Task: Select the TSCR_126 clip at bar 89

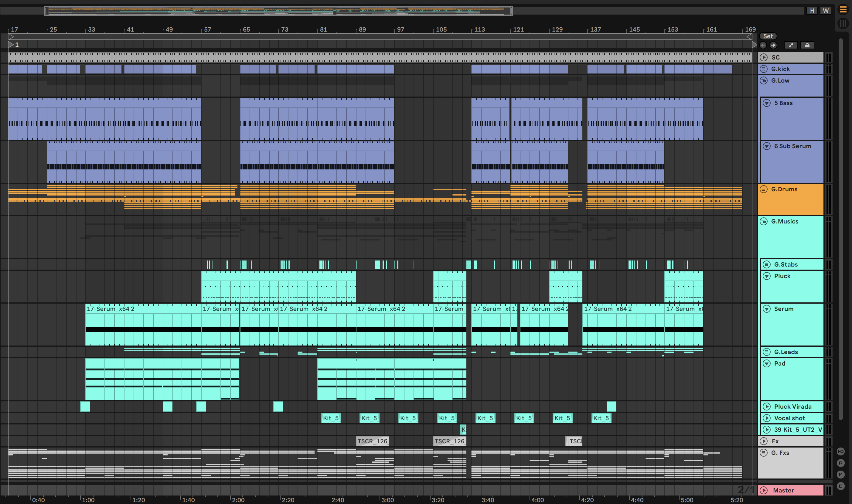Action: 372,441
